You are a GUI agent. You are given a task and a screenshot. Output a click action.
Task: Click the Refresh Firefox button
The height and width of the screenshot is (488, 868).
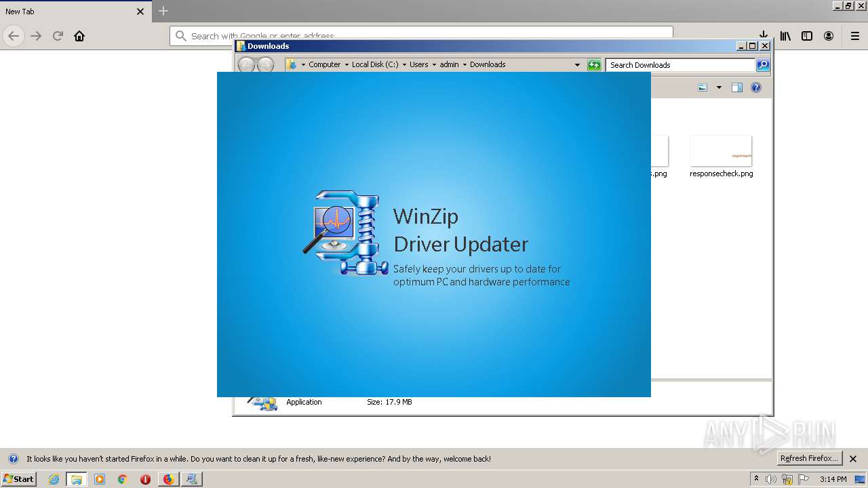pos(809,458)
